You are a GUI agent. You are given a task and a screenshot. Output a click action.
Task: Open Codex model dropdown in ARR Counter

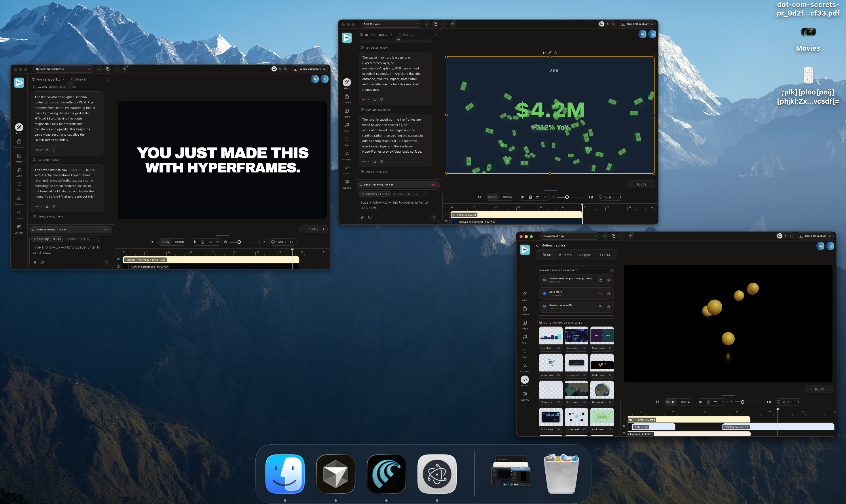409,194
